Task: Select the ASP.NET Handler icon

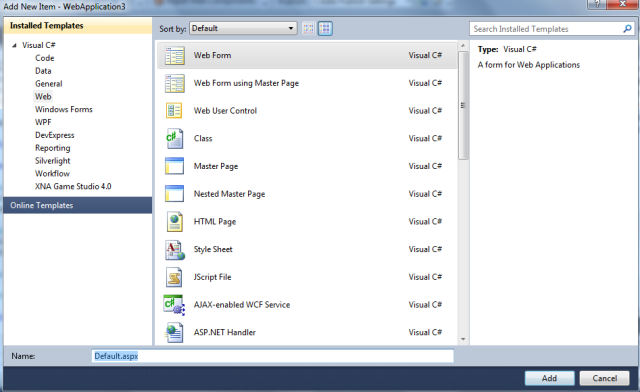Action: (174, 333)
